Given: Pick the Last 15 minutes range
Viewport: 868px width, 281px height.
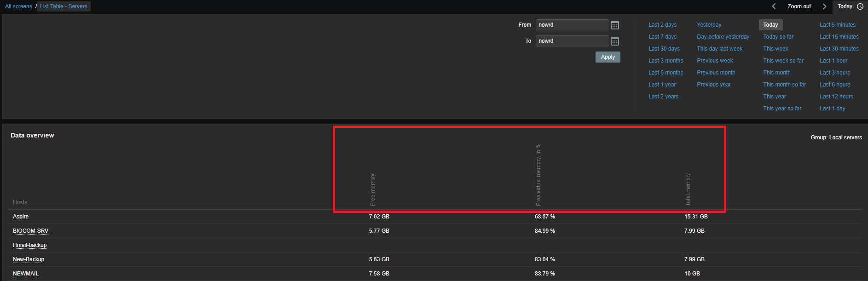Looking at the screenshot, I should pyautogui.click(x=839, y=37).
